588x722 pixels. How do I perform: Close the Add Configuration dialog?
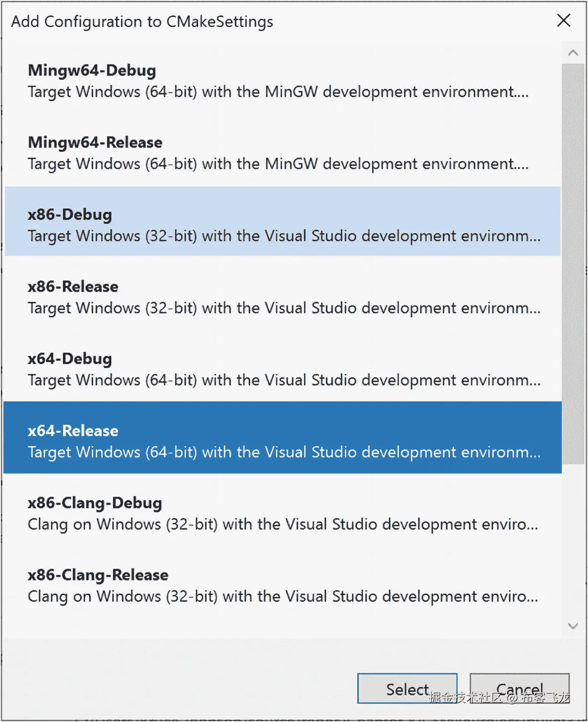pyautogui.click(x=564, y=21)
